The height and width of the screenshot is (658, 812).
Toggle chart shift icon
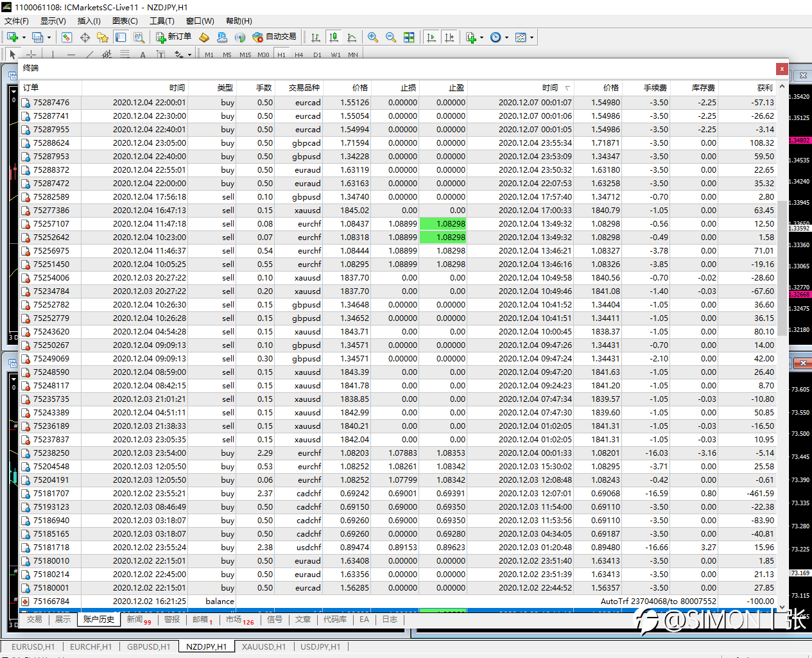pyautogui.click(x=449, y=37)
